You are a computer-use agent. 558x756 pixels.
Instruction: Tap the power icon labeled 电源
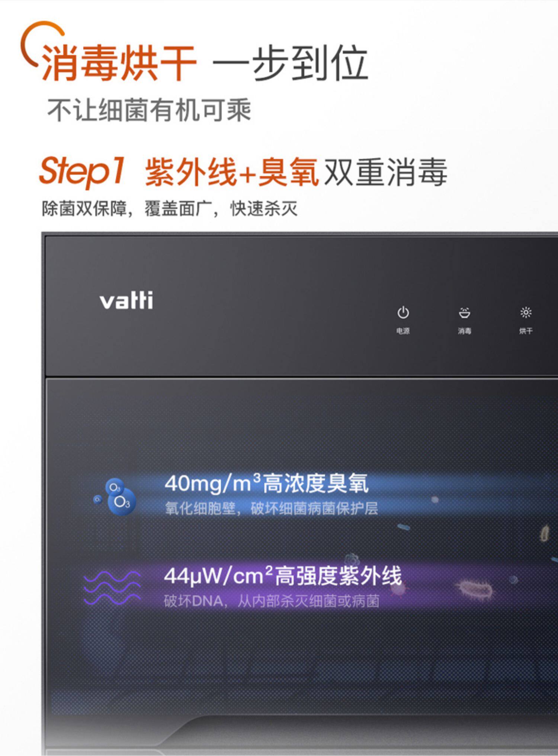click(403, 313)
